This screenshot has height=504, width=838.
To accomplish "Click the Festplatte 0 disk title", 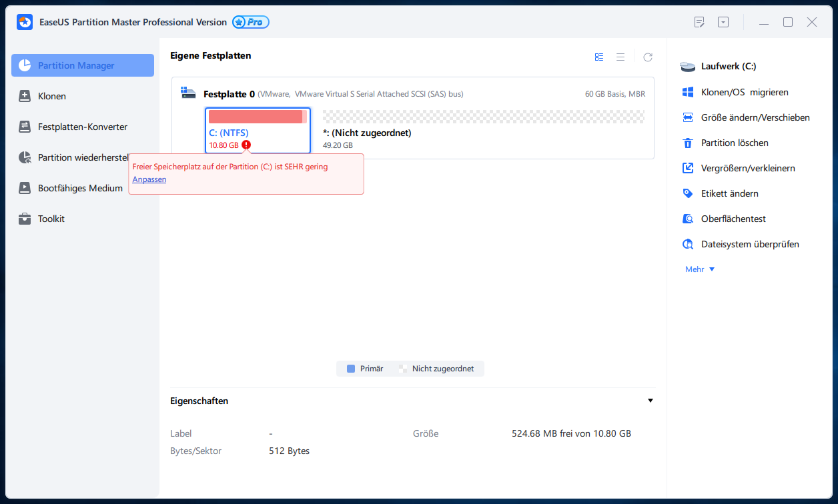I will pyautogui.click(x=229, y=94).
